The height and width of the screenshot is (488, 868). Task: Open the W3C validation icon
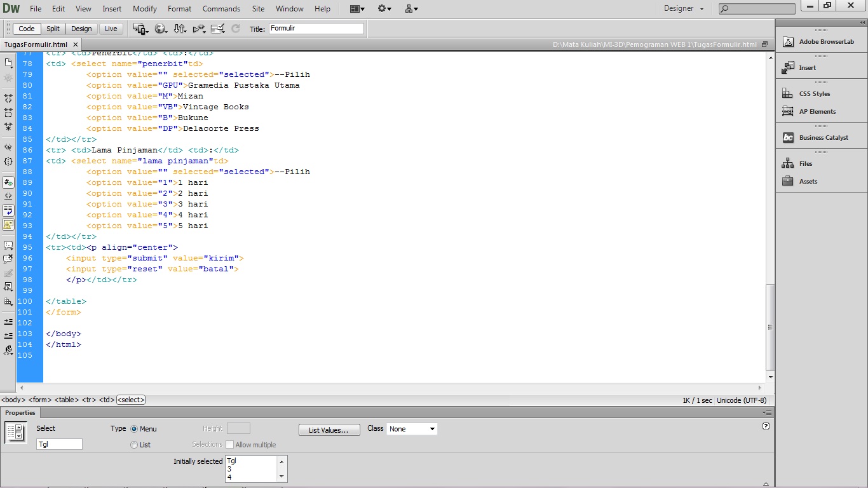(x=199, y=29)
